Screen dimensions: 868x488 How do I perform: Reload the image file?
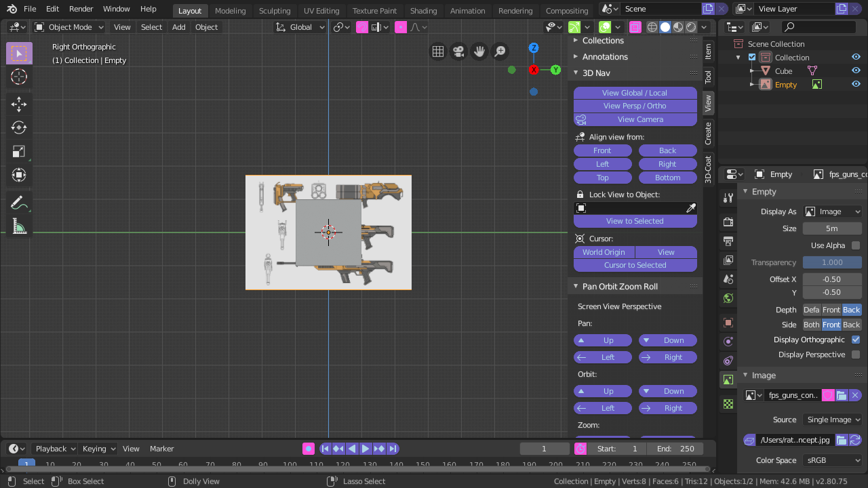tap(855, 440)
